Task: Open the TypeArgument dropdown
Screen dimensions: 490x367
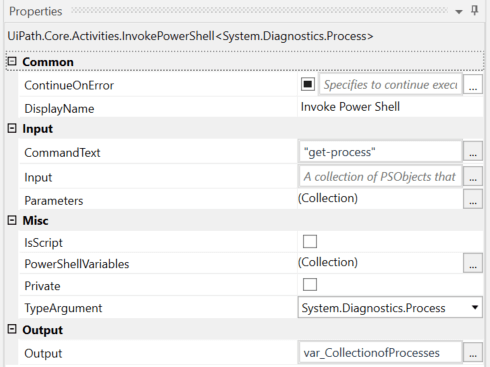Action: [390, 307]
